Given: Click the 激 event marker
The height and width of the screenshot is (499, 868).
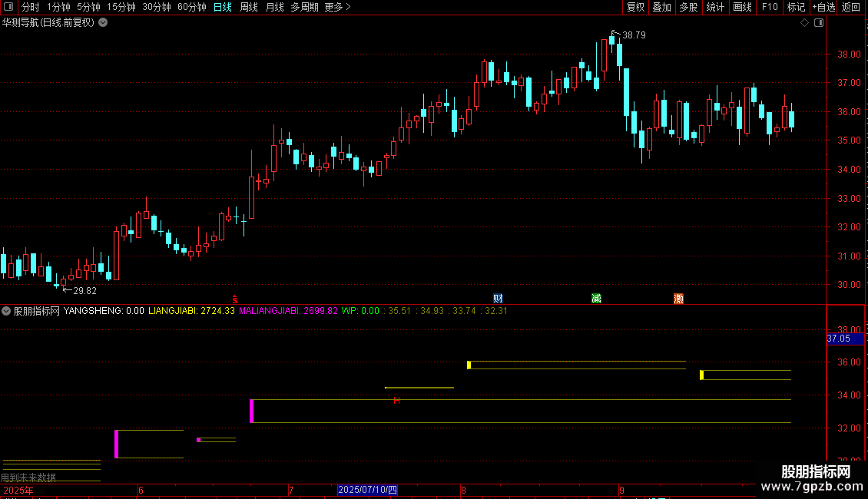Looking at the screenshot, I should tap(679, 299).
